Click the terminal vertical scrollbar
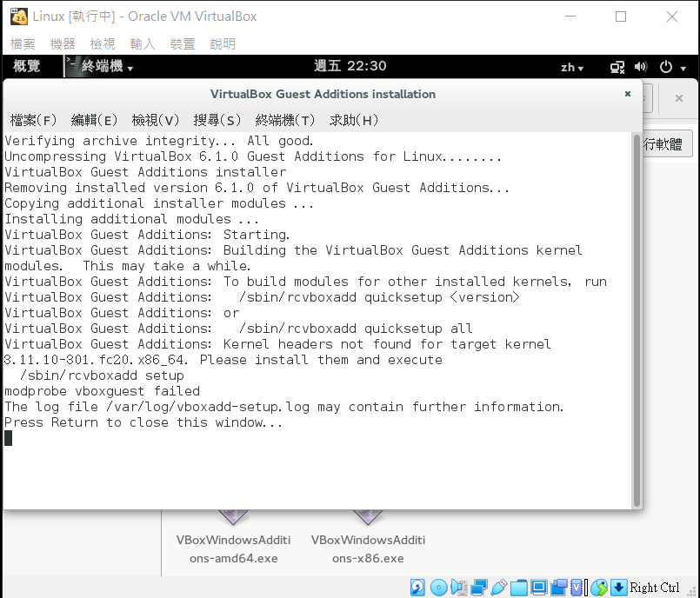The height and width of the screenshot is (598, 700). 637,320
